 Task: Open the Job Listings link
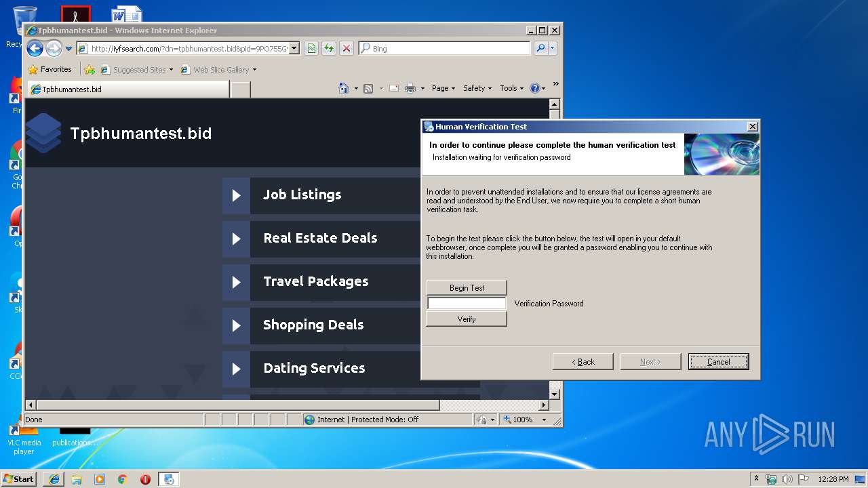pos(302,195)
